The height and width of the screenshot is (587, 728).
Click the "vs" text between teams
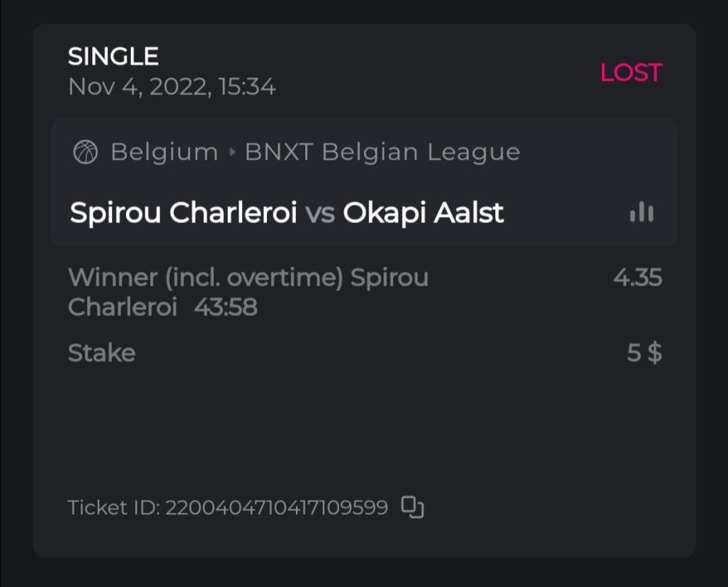click(x=320, y=213)
